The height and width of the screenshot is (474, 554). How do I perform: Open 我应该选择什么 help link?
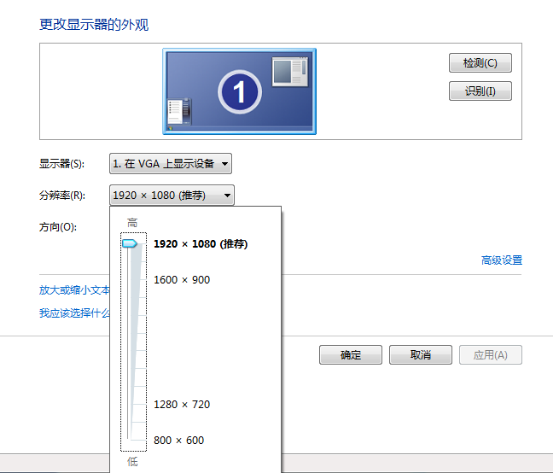[75, 313]
